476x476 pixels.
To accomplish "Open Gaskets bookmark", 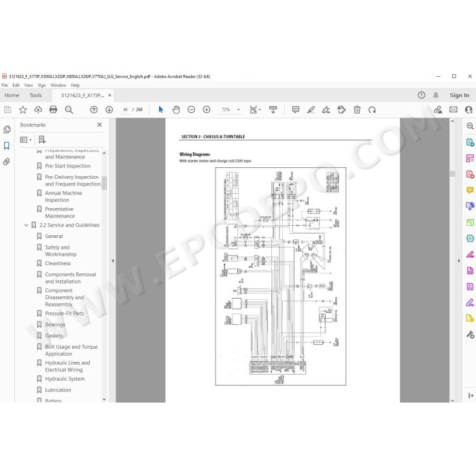I will [54, 336].
